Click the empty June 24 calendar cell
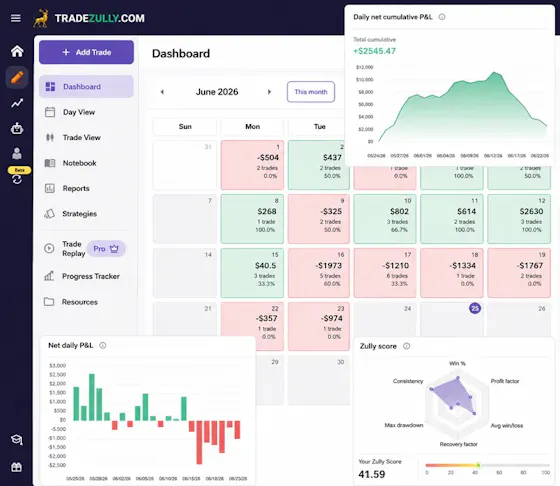 (385, 319)
